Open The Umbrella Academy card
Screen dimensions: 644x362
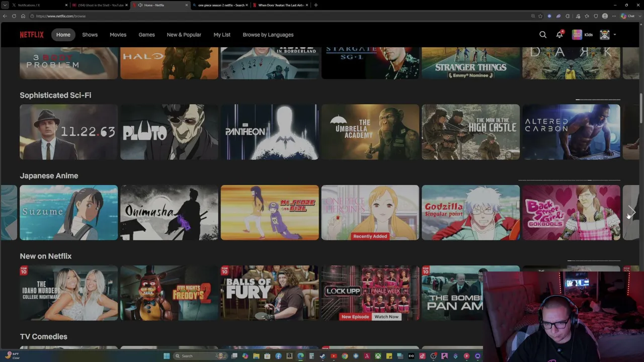370,132
